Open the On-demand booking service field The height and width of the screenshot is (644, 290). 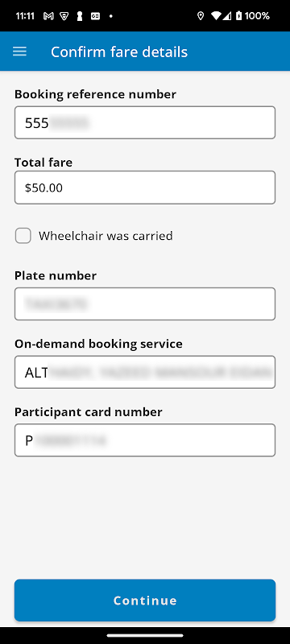coord(145,372)
